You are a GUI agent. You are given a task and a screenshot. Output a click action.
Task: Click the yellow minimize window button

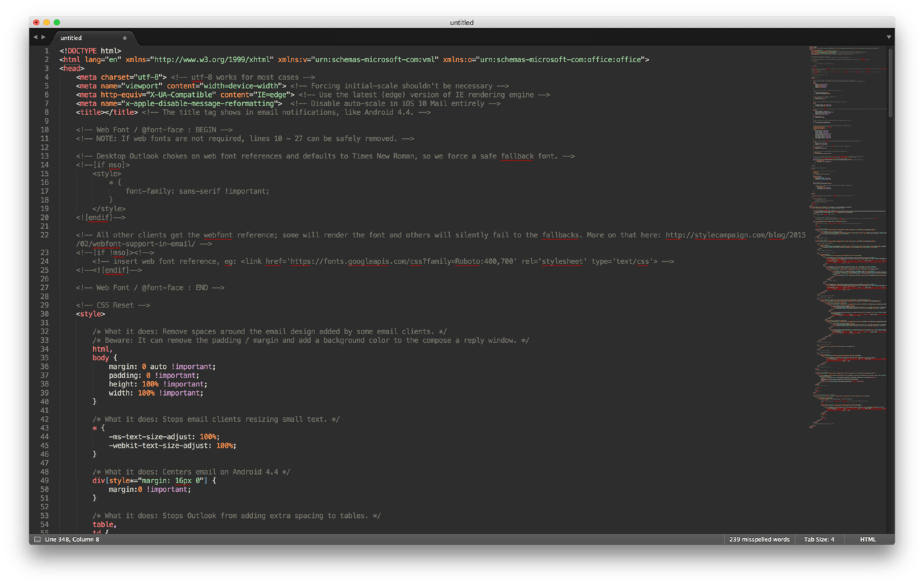pyautogui.click(x=47, y=22)
